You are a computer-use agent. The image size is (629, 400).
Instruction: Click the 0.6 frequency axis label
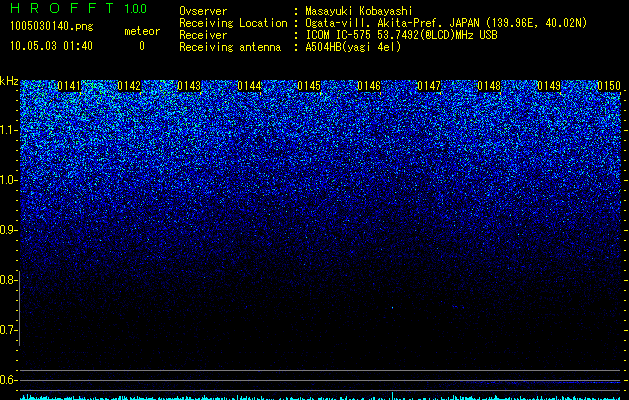(x=8, y=380)
